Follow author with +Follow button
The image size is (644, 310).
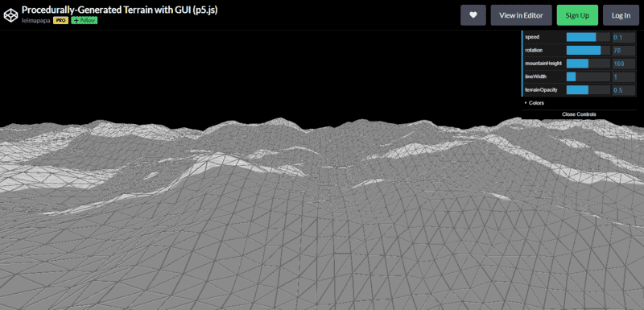pos(85,20)
